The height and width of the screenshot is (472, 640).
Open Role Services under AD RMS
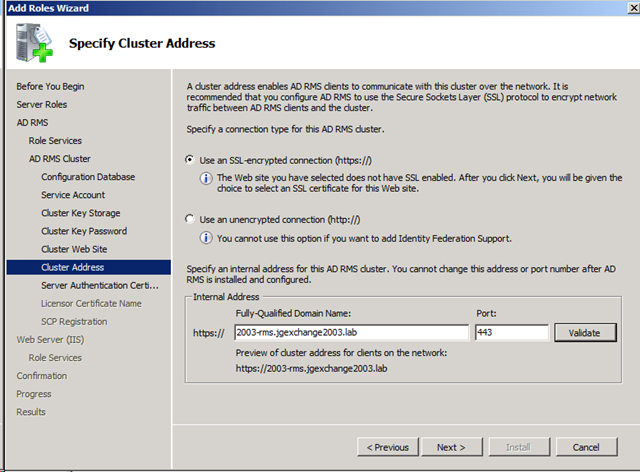click(x=55, y=140)
